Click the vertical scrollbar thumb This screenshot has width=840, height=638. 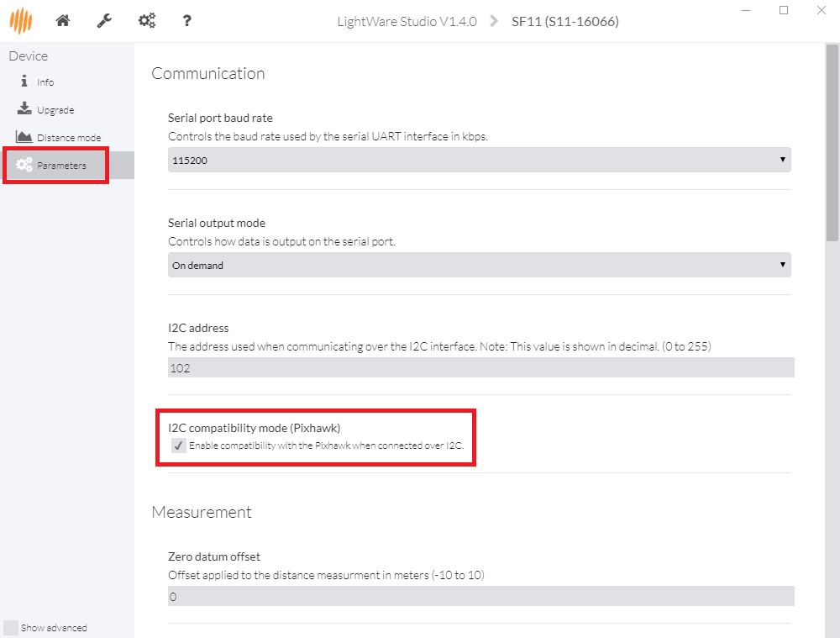(x=832, y=134)
